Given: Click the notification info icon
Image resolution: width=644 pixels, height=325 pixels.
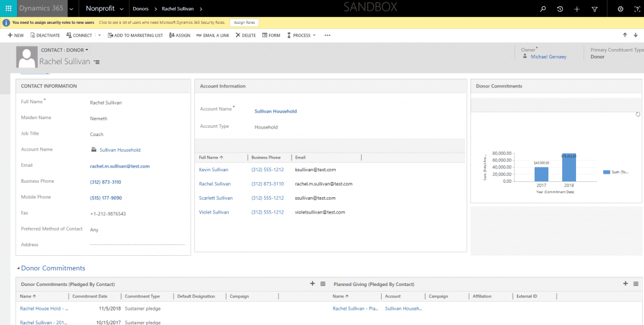Looking at the screenshot, I should tap(6, 23).
